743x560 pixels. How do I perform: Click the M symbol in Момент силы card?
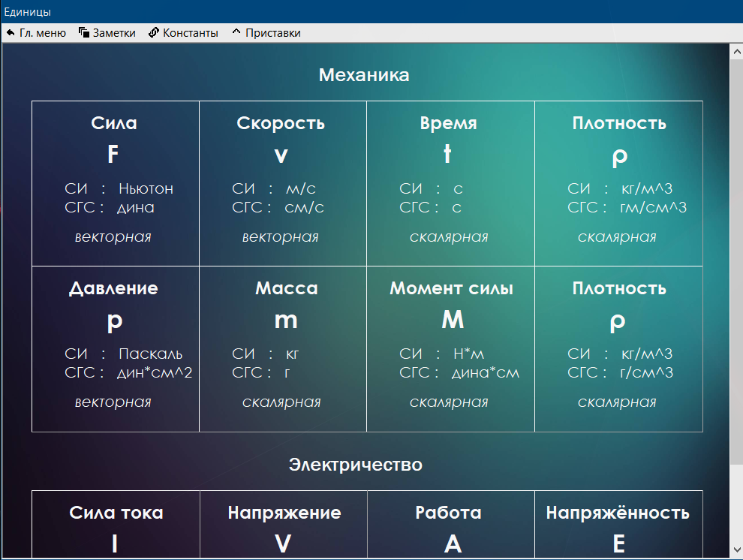pos(453,319)
